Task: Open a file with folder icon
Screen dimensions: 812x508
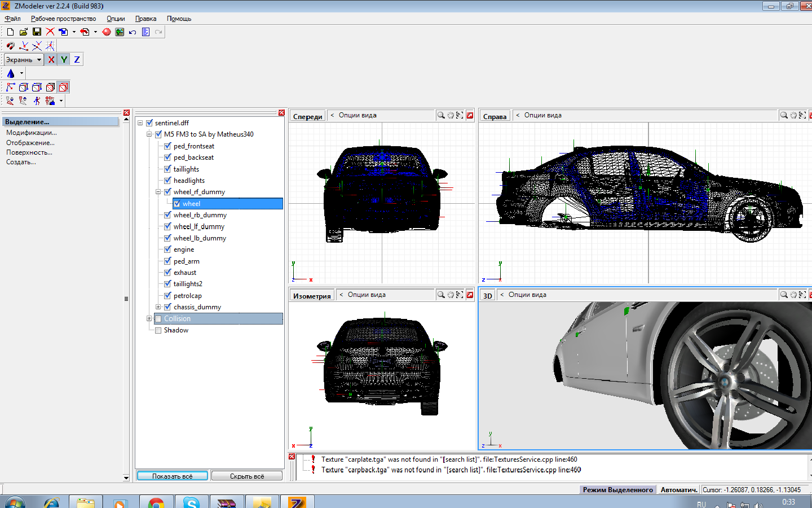Action: [x=23, y=32]
